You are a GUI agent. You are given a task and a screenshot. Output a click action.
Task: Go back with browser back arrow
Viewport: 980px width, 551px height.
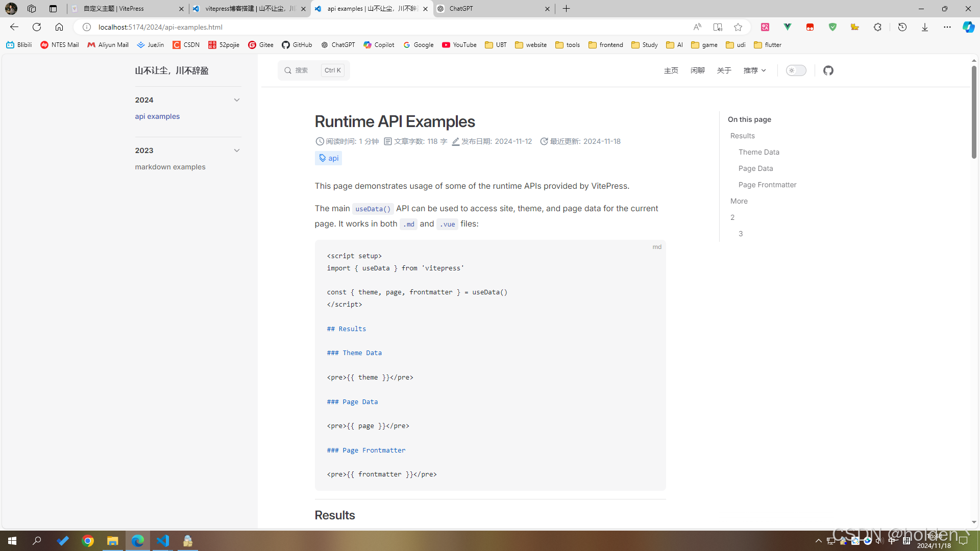pyautogui.click(x=14, y=27)
